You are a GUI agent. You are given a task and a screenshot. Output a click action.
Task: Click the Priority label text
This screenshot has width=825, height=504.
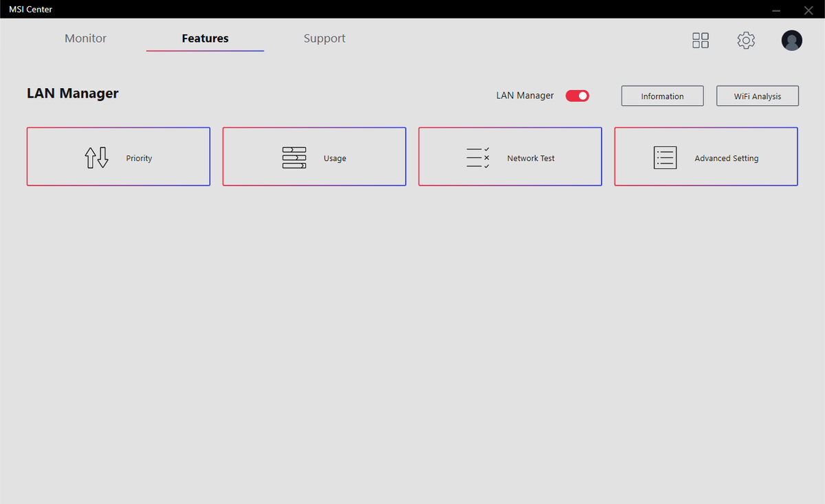[139, 158]
